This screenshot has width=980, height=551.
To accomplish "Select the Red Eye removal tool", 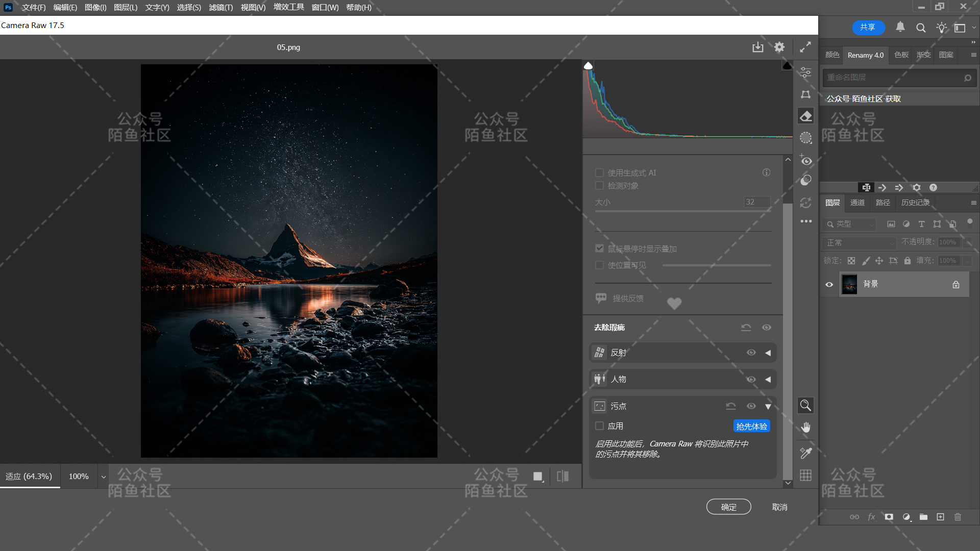I will point(805,161).
